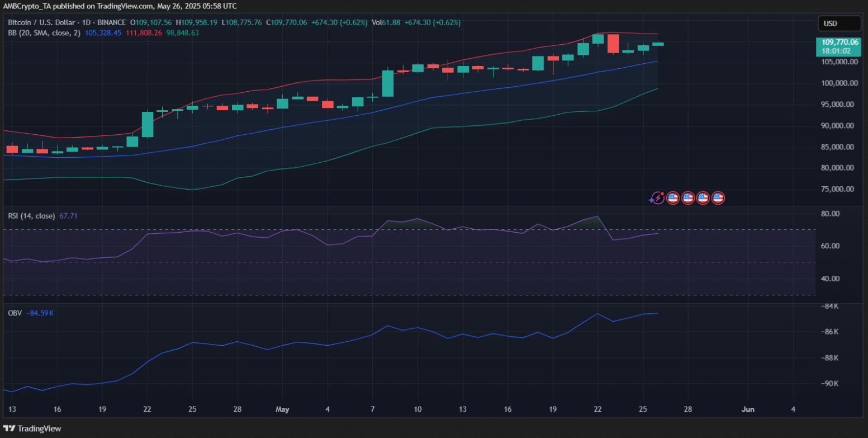Switch to the USD currency tab
This screenshot has width=868, height=438.
pyautogui.click(x=839, y=23)
